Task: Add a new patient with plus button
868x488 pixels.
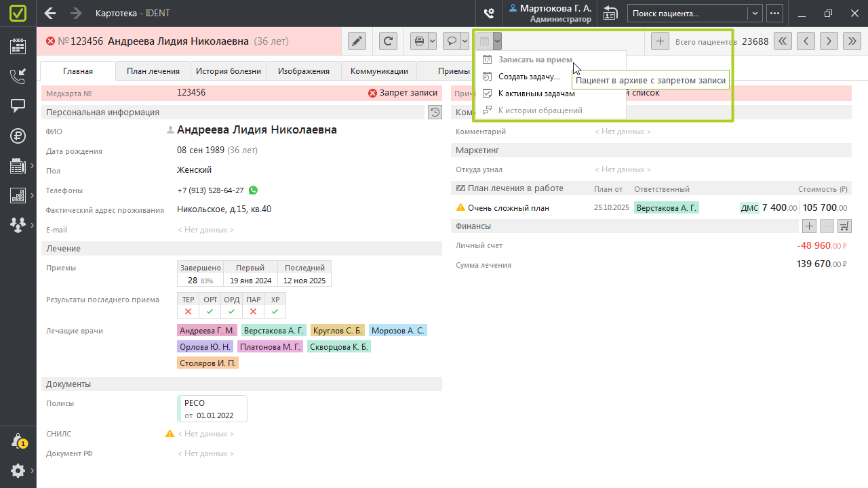Action: point(659,41)
